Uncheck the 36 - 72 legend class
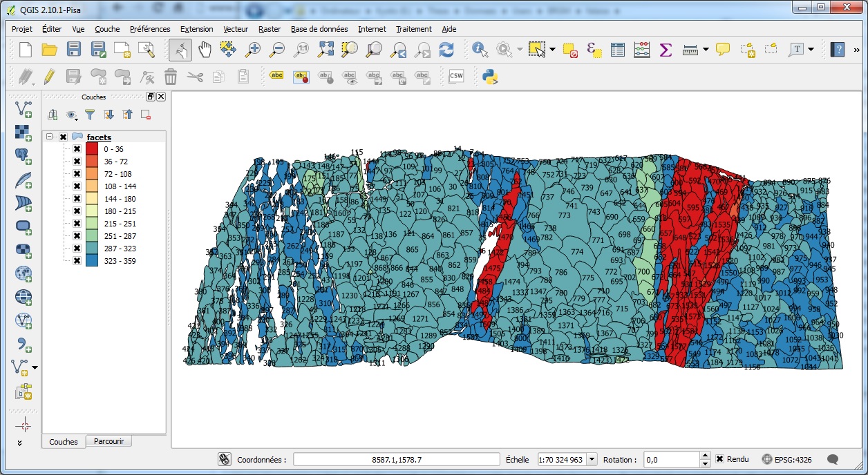The height and width of the screenshot is (475, 868). (77, 161)
